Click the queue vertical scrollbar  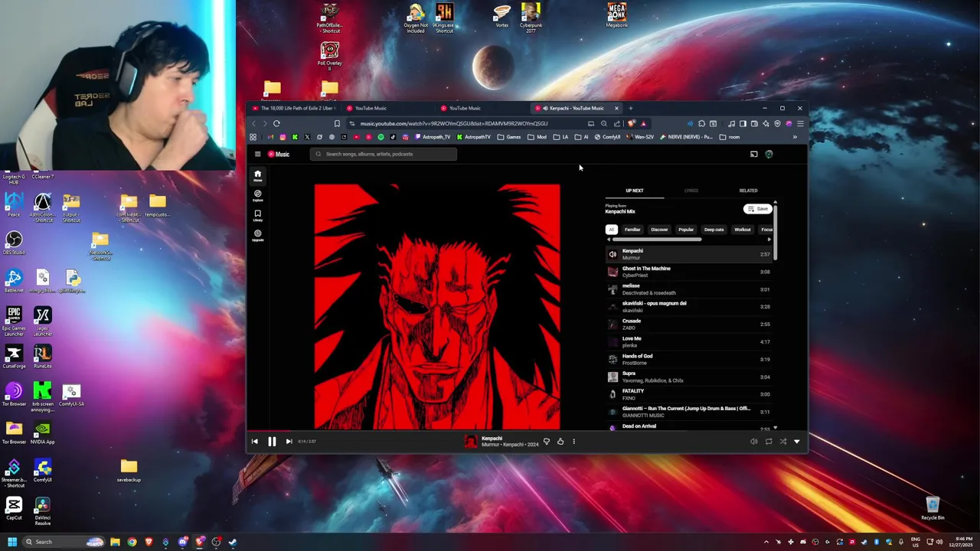tap(775, 233)
